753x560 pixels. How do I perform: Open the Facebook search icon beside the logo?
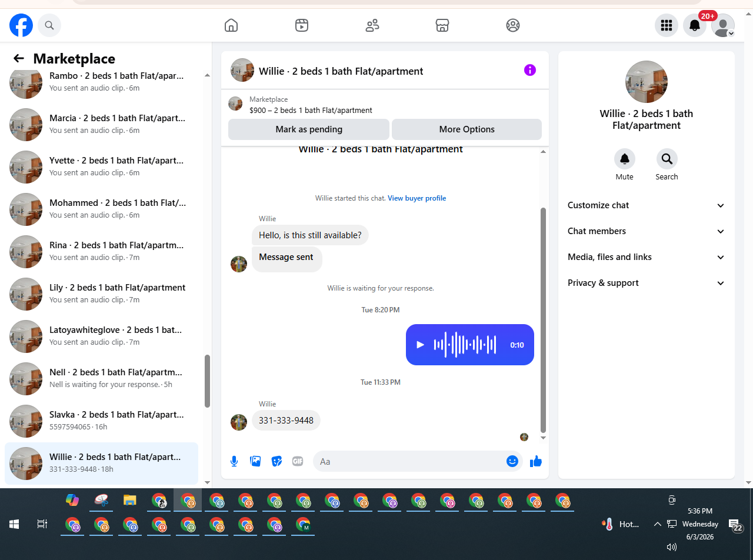[x=49, y=25]
